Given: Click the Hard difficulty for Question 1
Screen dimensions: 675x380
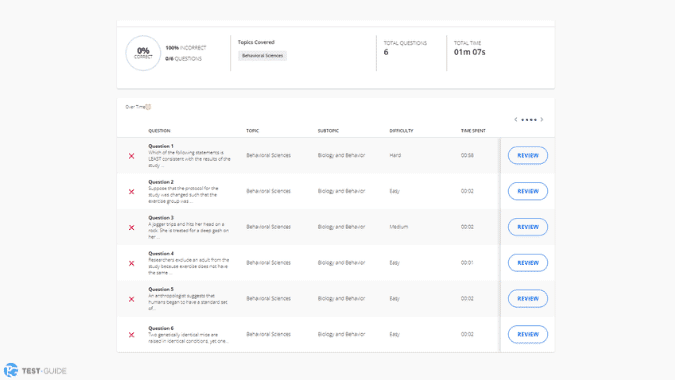Looking at the screenshot, I should pos(395,155).
